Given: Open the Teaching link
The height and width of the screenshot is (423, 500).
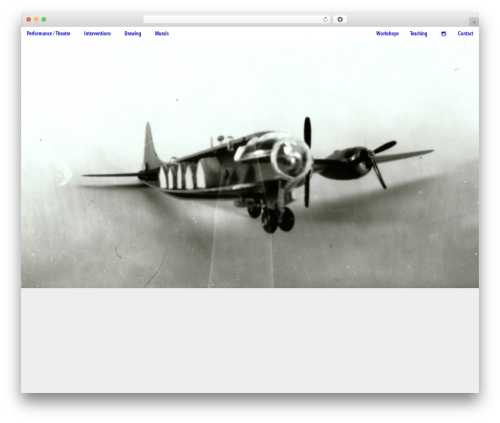Looking at the screenshot, I should [418, 33].
